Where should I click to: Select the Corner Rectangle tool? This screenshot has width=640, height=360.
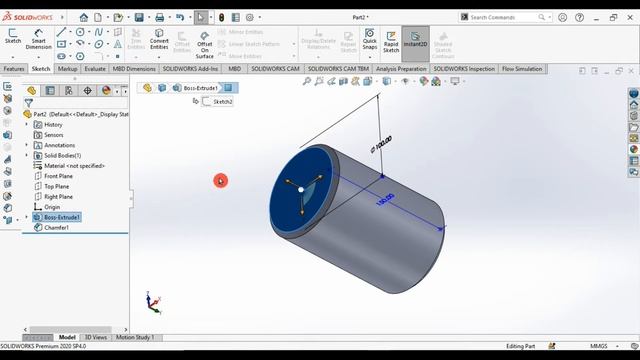tap(61, 44)
